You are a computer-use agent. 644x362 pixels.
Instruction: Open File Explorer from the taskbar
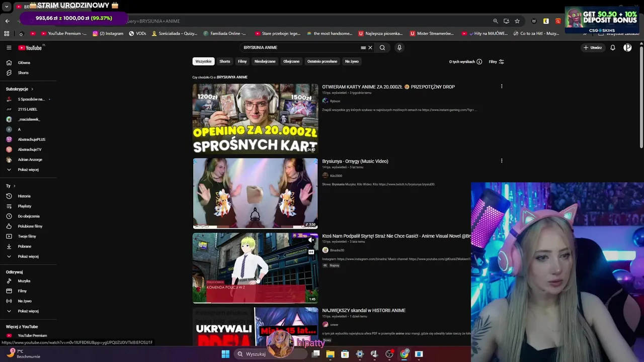(330, 354)
